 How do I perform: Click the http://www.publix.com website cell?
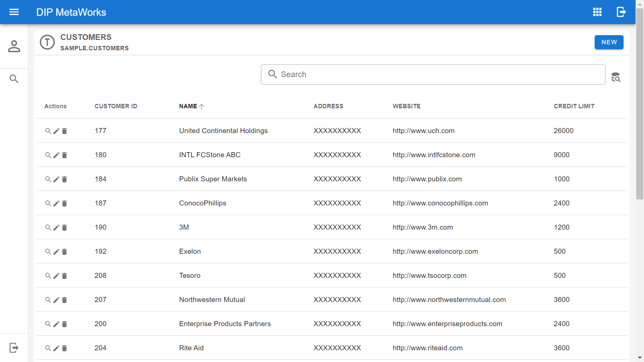click(x=427, y=179)
